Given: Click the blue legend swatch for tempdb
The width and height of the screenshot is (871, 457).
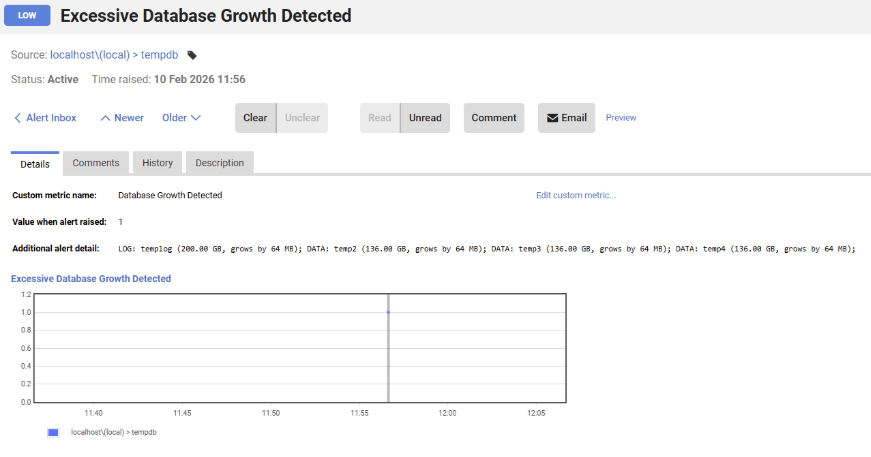Looking at the screenshot, I should click(53, 432).
